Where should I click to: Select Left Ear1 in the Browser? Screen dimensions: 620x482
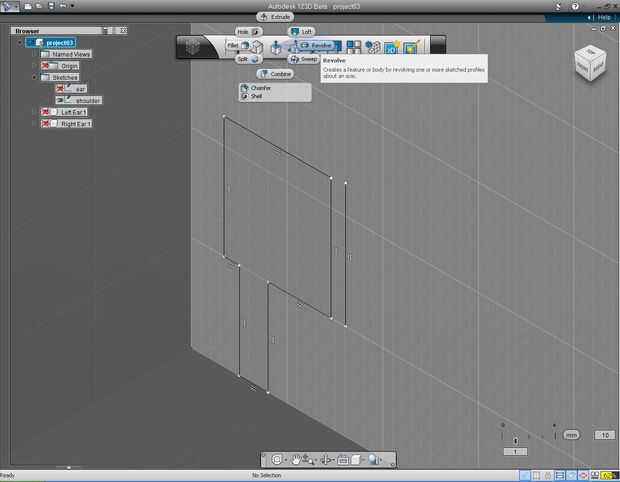pyautogui.click(x=74, y=112)
